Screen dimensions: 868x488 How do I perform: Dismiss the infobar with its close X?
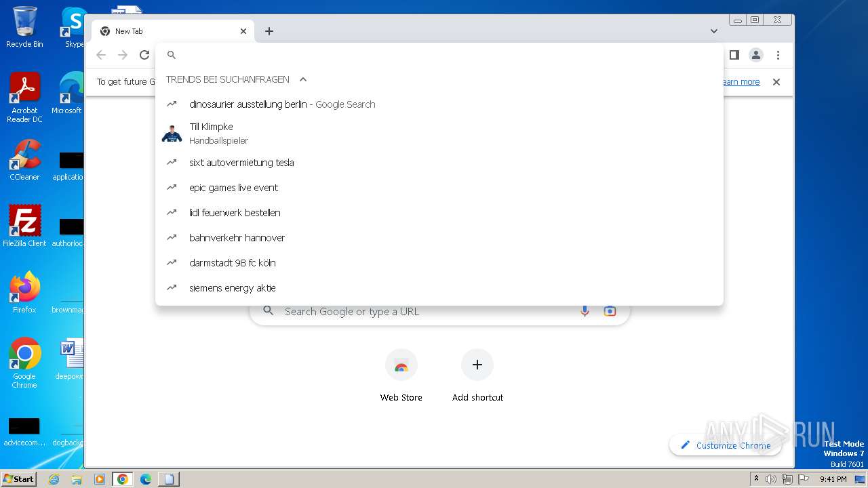point(776,82)
